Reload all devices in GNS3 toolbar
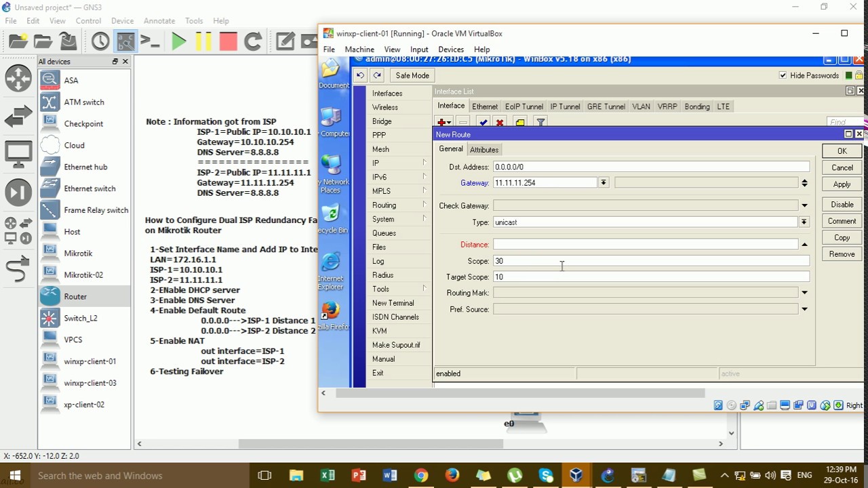 tap(253, 41)
